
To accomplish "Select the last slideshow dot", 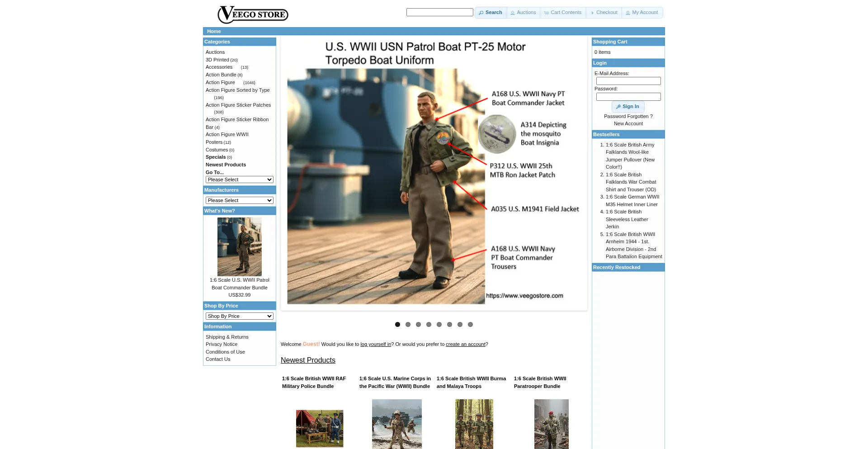I will coord(470,325).
